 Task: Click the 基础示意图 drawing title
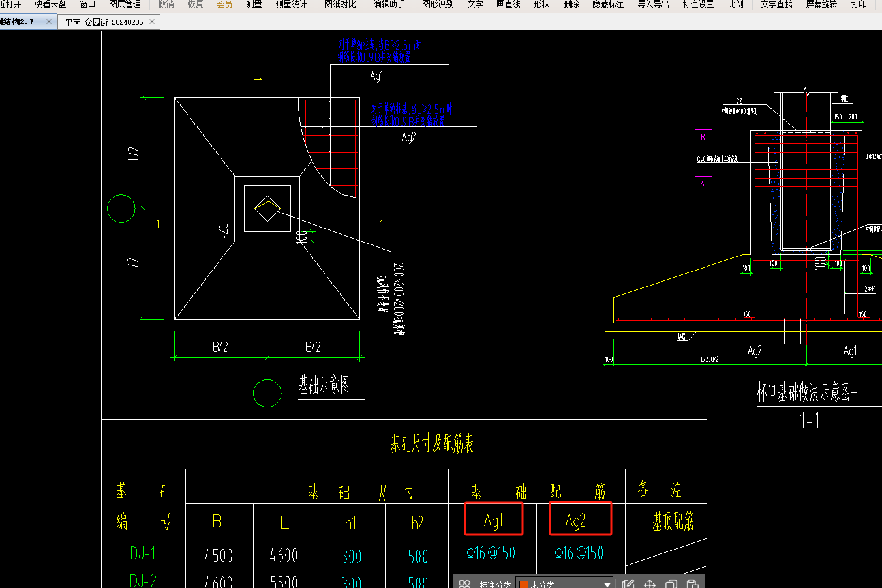point(324,385)
